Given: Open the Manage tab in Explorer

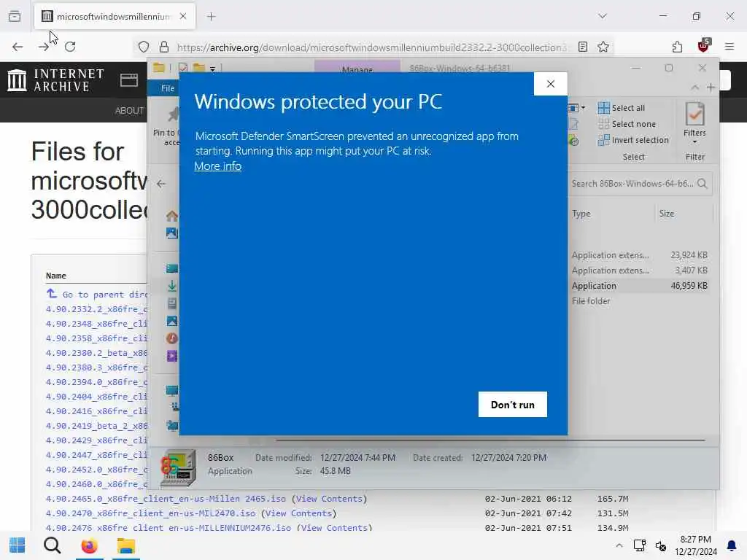Looking at the screenshot, I should tap(357, 69).
